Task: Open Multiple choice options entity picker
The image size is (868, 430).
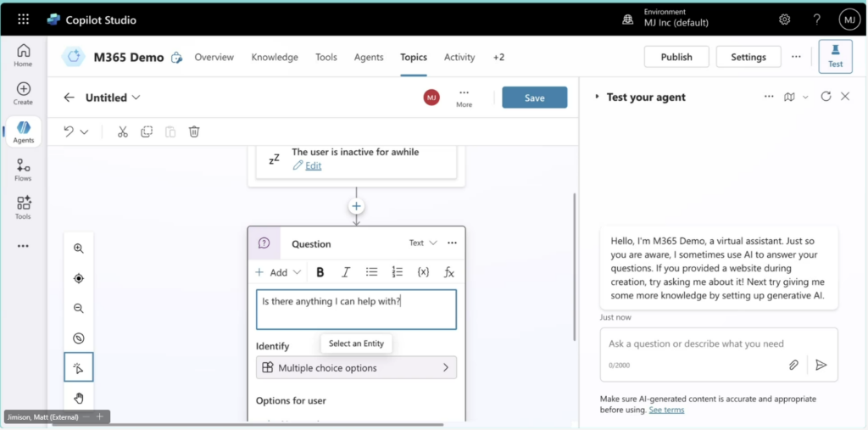Action: click(x=357, y=367)
